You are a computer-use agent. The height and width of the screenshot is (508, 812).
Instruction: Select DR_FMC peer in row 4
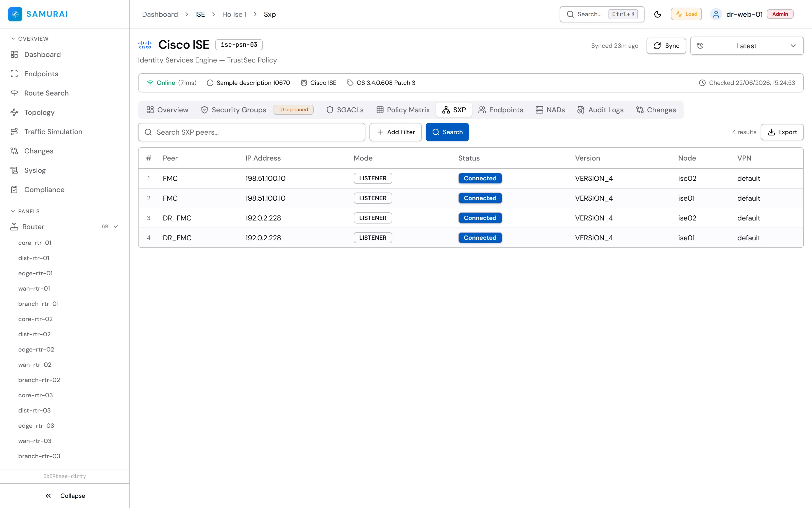tap(177, 238)
